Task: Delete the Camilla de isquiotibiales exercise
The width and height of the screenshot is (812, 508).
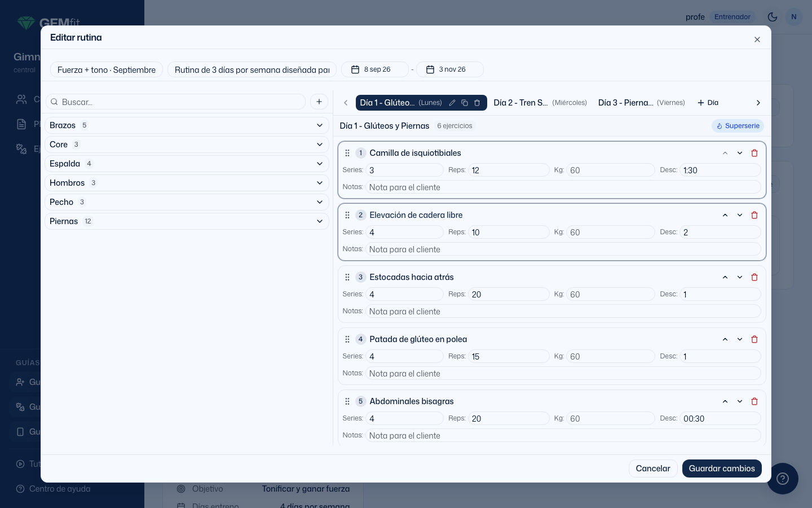Action: (754, 153)
